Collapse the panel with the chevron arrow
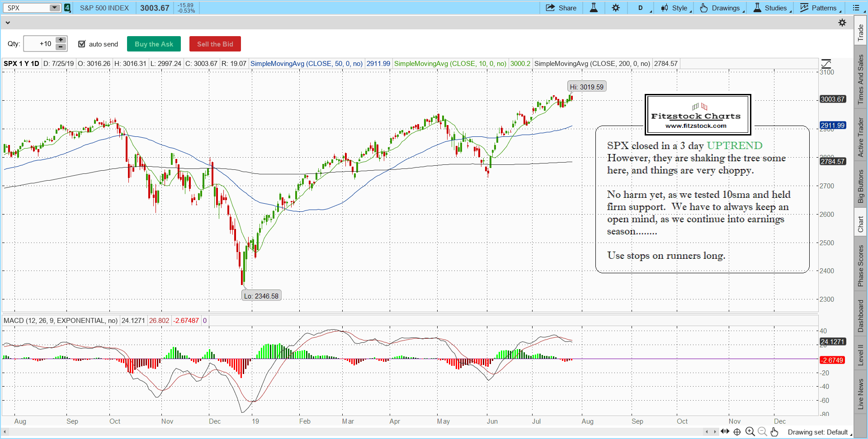Screen dimensions: 868x439 point(7,23)
